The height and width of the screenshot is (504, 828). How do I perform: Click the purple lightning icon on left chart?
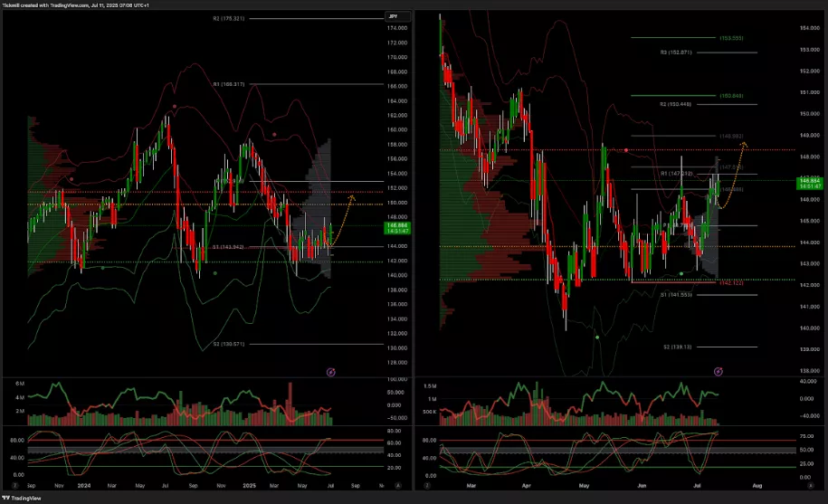(330, 371)
